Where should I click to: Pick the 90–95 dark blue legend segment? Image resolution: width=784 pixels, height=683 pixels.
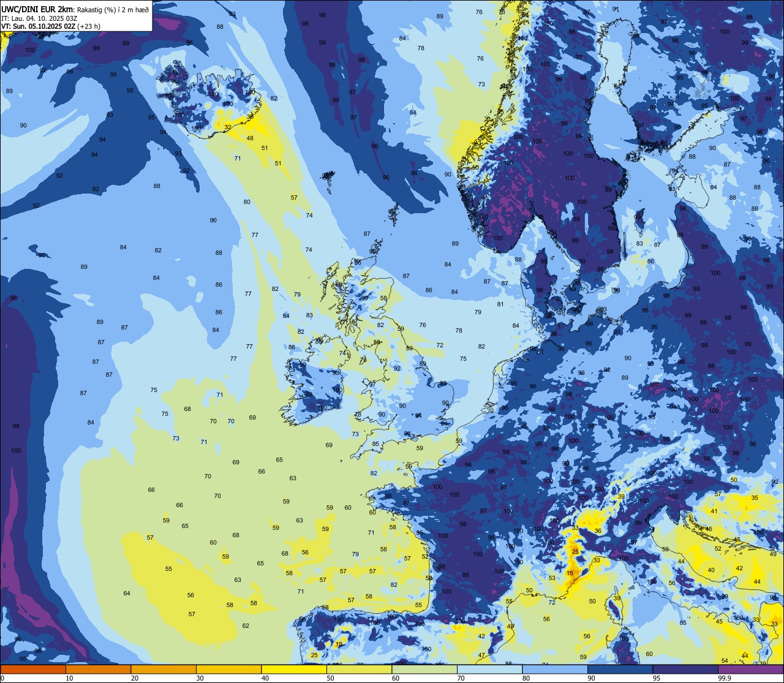pos(620,669)
